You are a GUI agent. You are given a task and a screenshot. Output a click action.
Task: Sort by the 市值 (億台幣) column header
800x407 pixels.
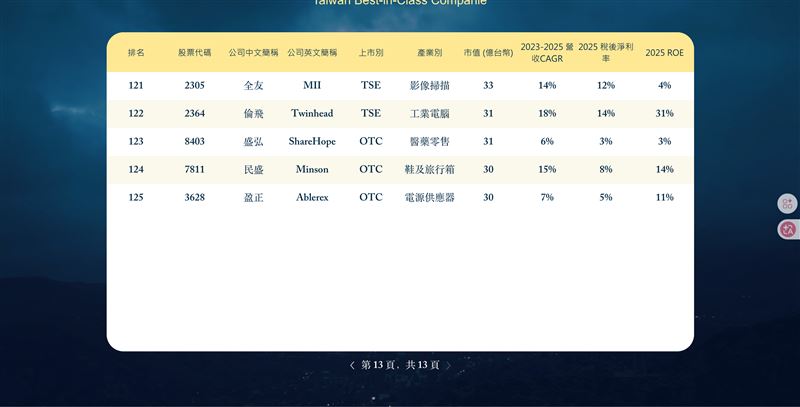(x=488, y=53)
